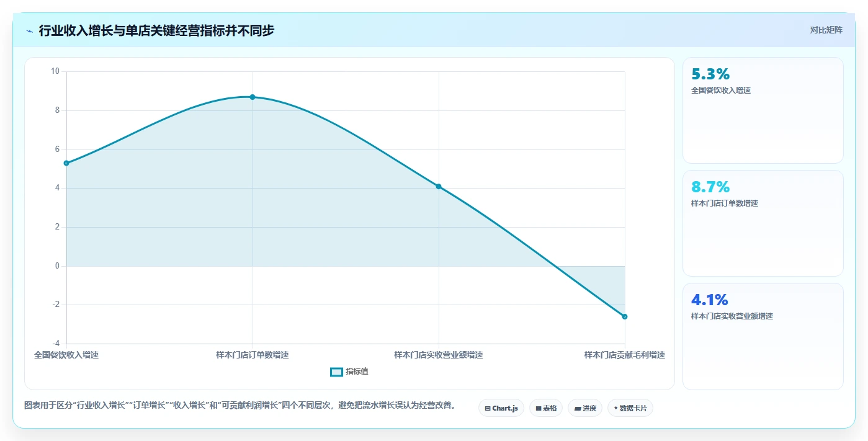
Task: Click card label 样本门店订单数增速
Action: click(725, 203)
